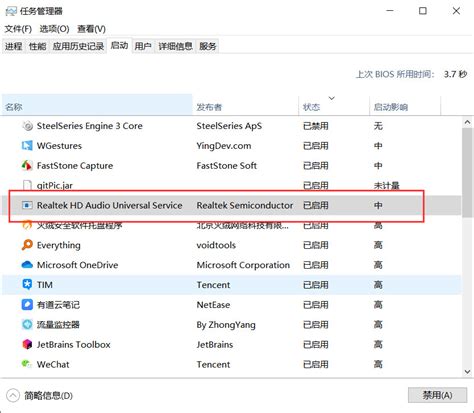Select the Everything entry name
This screenshot has height=413, width=474.
[x=58, y=245]
